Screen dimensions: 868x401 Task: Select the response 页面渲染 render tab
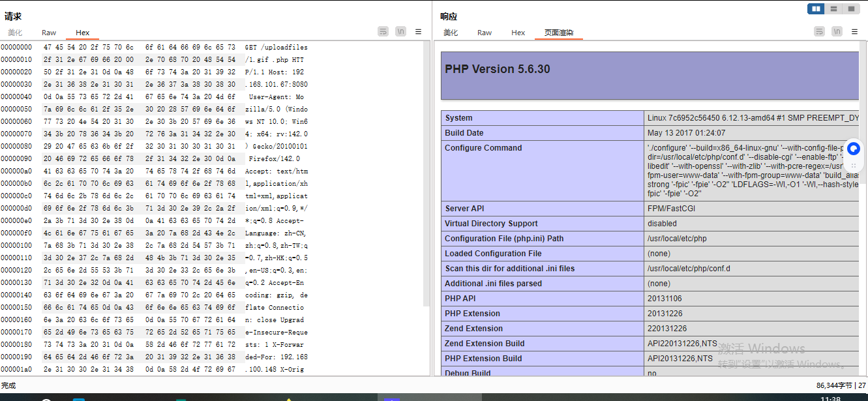click(559, 33)
